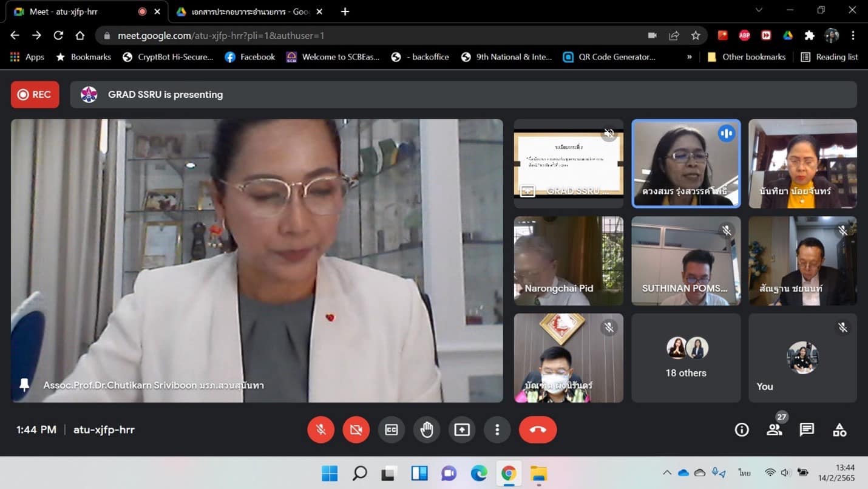
Task: Turn on the camera
Action: tap(356, 430)
